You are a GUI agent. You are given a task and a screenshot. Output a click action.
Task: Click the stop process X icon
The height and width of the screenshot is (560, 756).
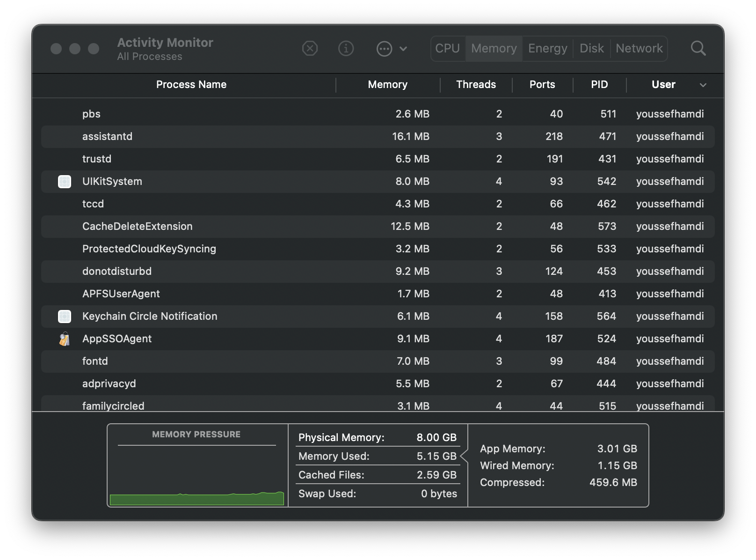310,48
